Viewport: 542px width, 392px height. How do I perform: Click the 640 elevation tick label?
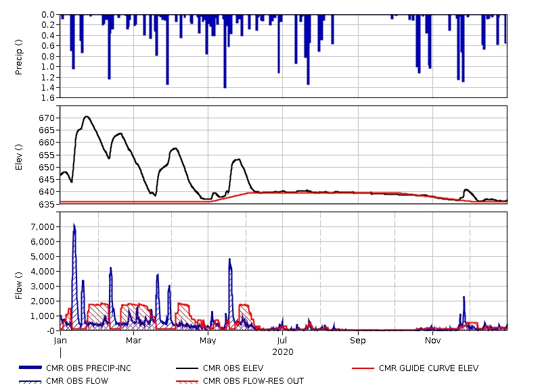tap(47, 192)
